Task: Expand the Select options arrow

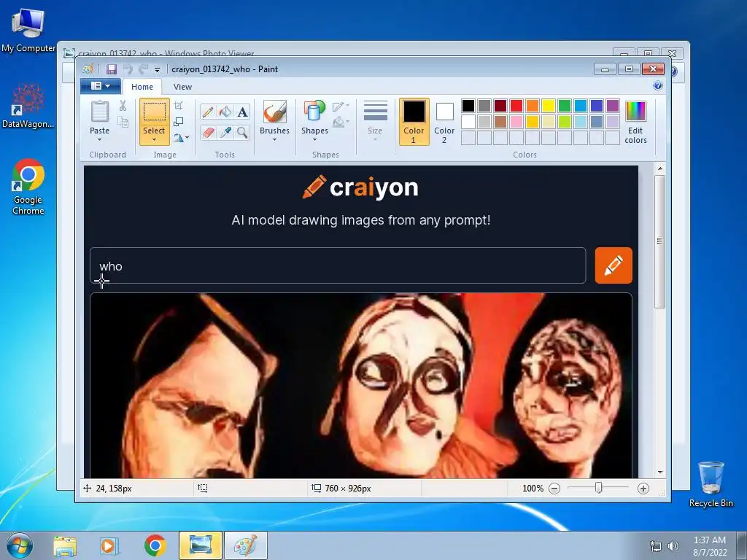Action: [155, 140]
